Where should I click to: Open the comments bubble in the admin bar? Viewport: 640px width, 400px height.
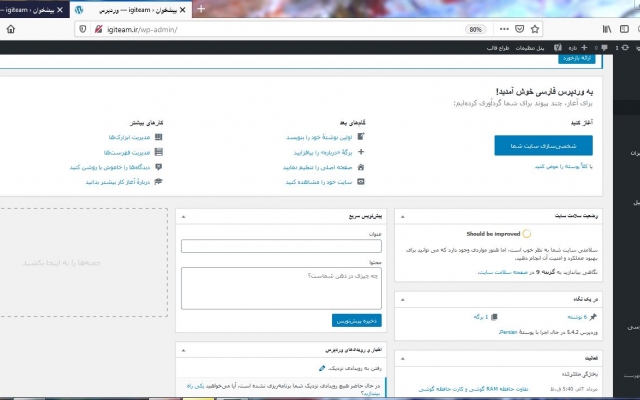(x=602, y=47)
